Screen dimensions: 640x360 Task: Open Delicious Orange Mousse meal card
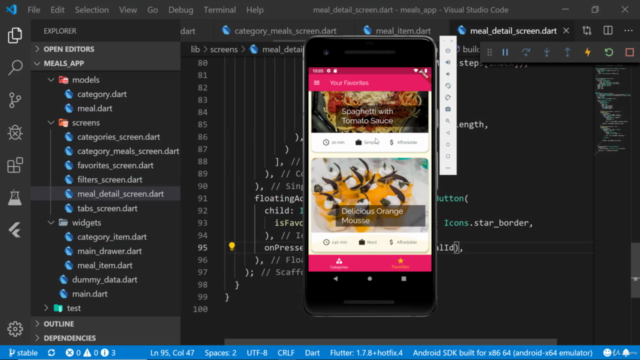coord(370,205)
